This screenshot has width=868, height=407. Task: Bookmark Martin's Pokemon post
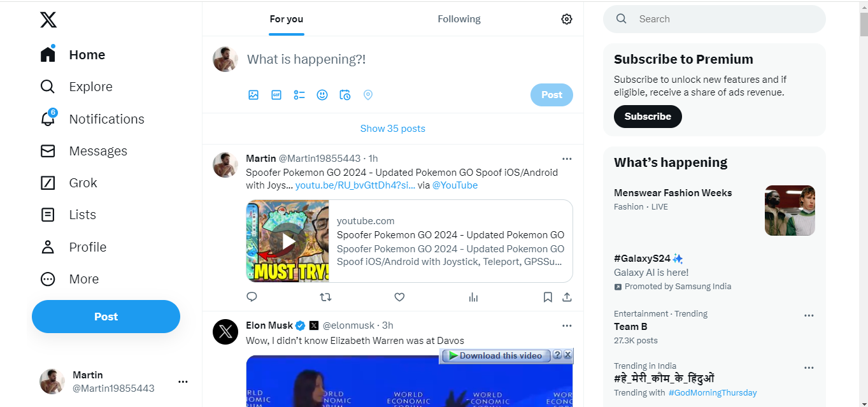click(548, 297)
